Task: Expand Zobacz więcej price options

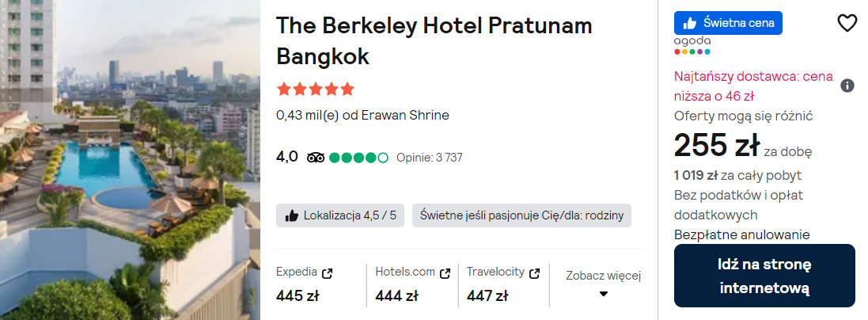Action: [x=603, y=276]
